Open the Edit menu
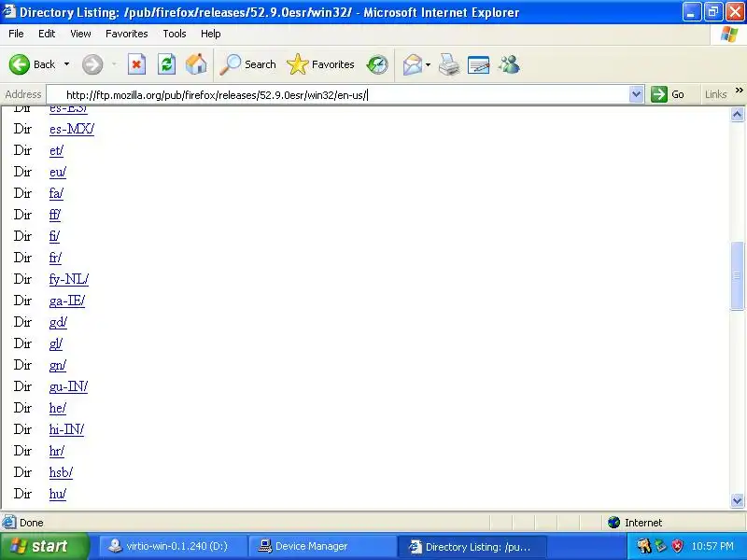The height and width of the screenshot is (560, 747). click(47, 34)
